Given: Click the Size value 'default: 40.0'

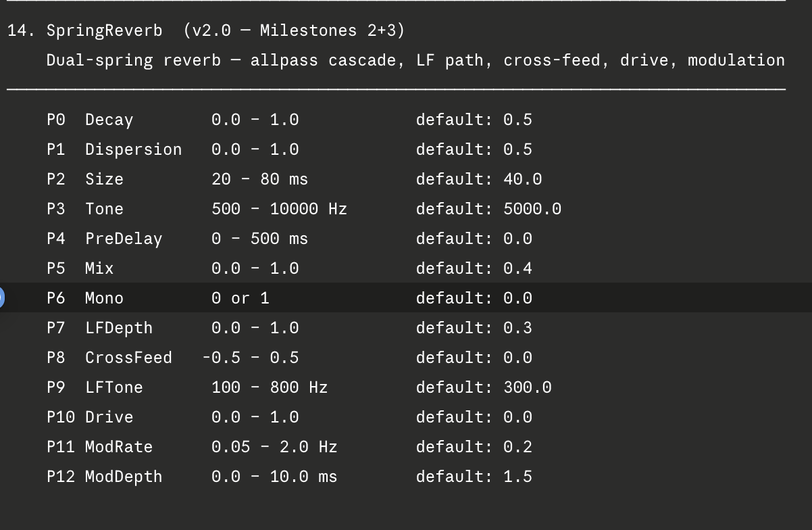Looking at the screenshot, I should point(479,179).
